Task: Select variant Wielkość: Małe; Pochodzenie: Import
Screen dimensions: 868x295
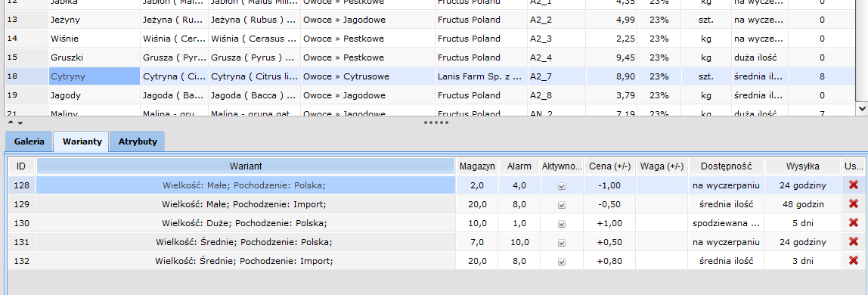Action: point(246,204)
